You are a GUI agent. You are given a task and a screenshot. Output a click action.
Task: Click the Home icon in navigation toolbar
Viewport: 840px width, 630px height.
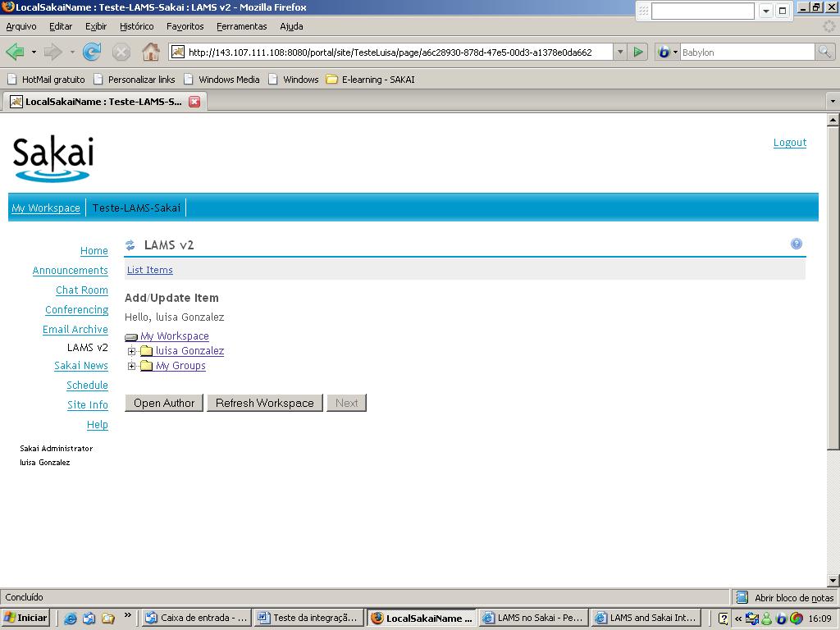click(151, 52)
